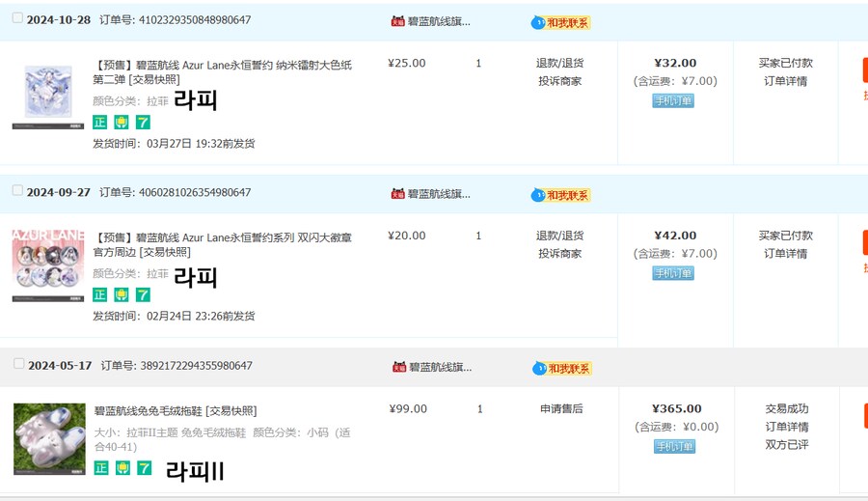Open shop name link in 2024-09-27 order header
The image size is (868, 501).
pyautogui.click(x=439, y=194)
